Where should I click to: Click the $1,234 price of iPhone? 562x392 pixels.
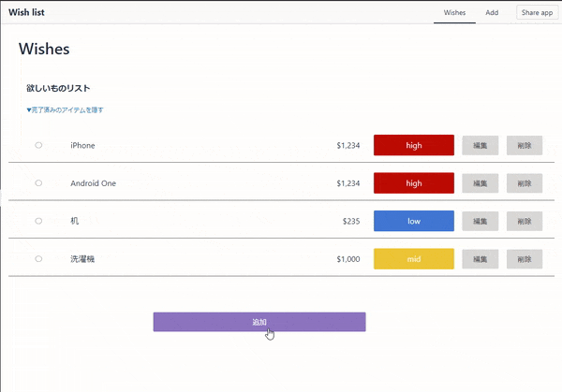[x=348, y=145]
